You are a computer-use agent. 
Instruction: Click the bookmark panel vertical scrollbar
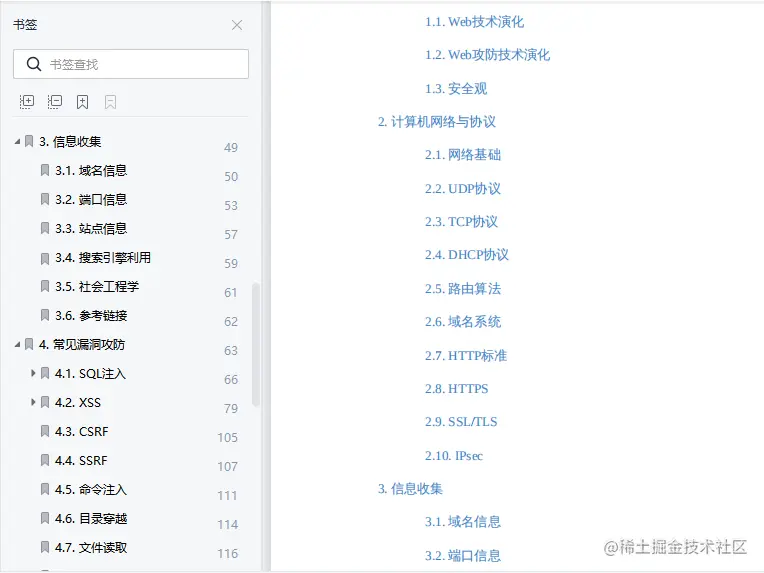pyautogui.click(x=256, y=344)
